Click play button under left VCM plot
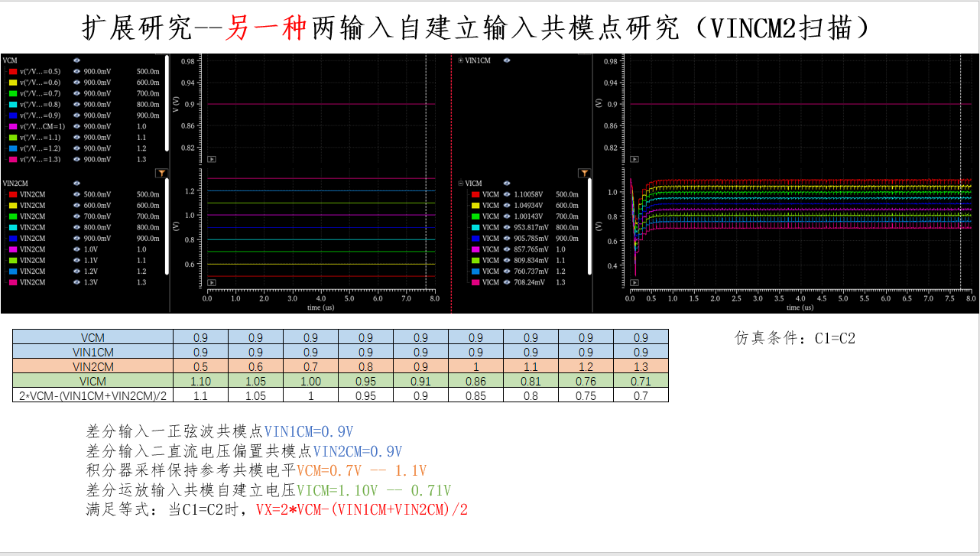980x556 pixels. point(212,160)
